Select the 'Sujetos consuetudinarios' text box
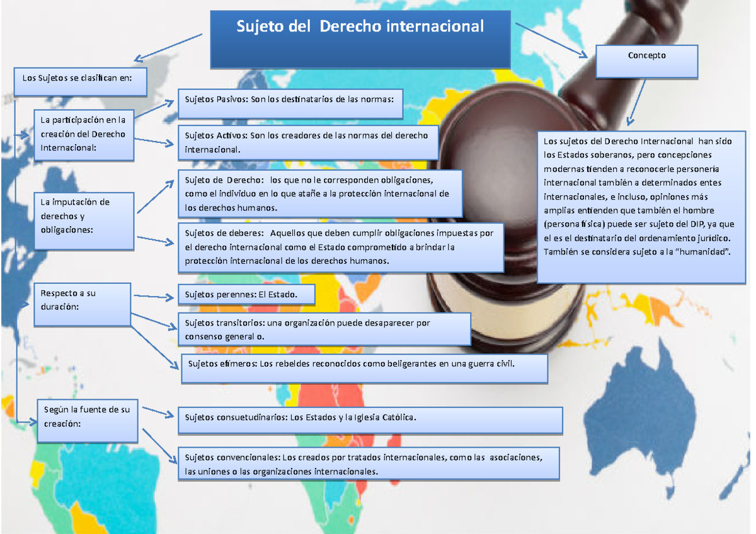756x534 pixels. pos(370,420)
